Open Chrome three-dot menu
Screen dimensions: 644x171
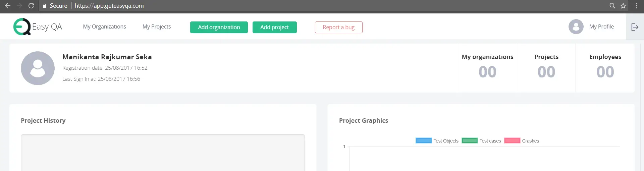(x=637, y=6)
